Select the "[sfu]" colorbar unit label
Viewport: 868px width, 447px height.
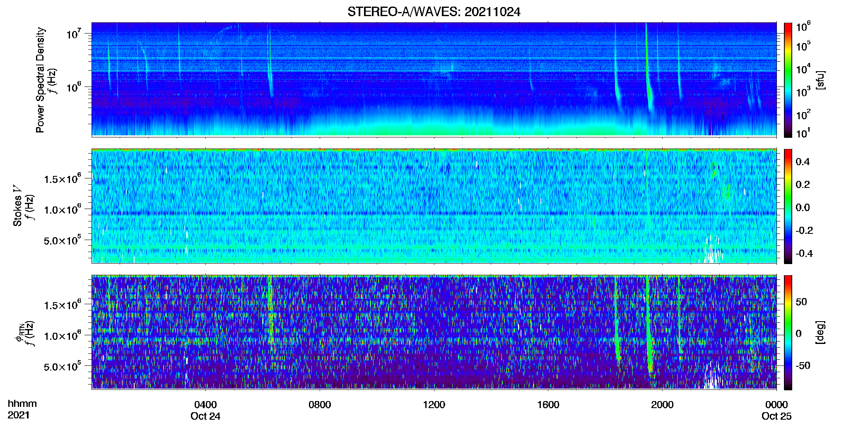point(820,80)
